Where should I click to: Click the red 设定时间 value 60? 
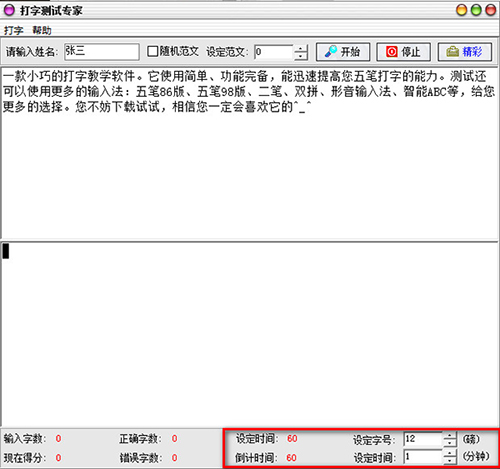292,438
